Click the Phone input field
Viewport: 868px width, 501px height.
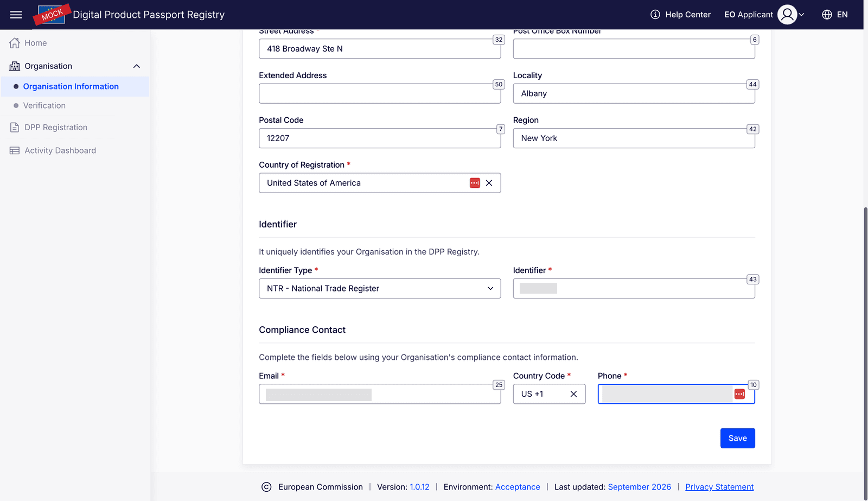click(676, 394)
